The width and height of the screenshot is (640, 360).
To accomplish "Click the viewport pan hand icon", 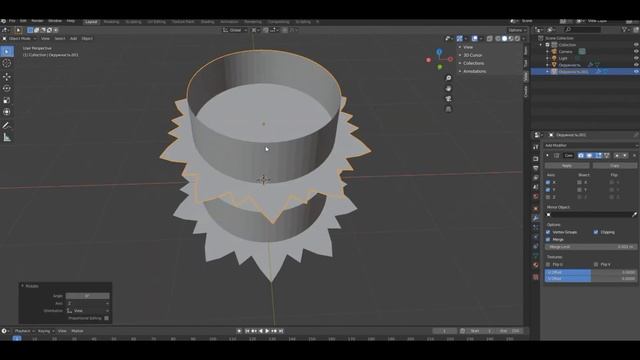I will tap(449, 88).
